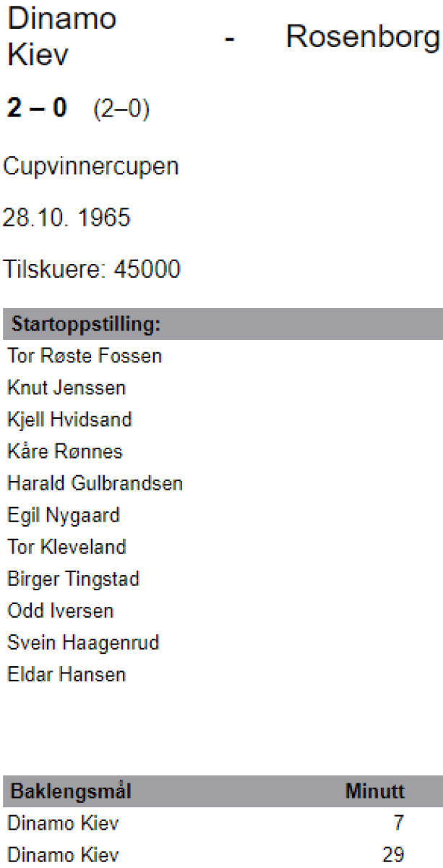Click the Rosenborg team heading
Screen dimensions: 443x868
363,37
